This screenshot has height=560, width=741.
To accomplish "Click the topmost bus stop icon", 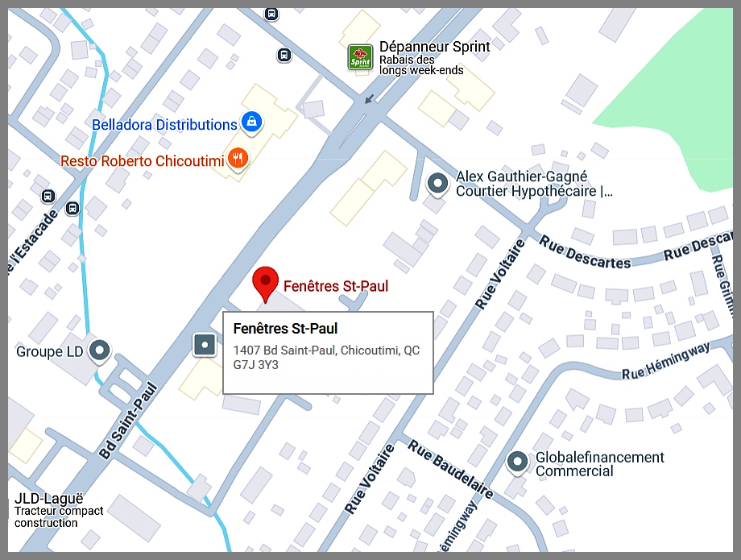I will click(271, 14).
